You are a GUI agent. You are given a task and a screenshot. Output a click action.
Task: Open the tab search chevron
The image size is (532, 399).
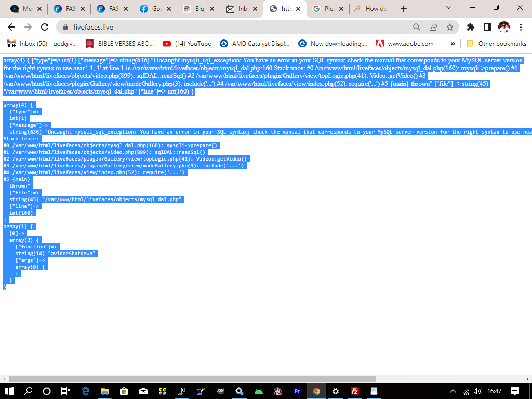(x=447, y=8)
